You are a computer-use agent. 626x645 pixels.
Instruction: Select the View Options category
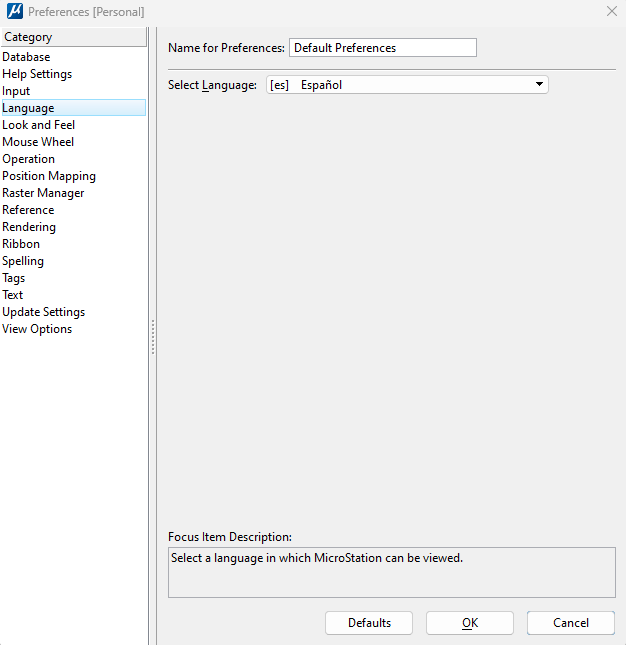pyautogui.click(x=74, y=329)
